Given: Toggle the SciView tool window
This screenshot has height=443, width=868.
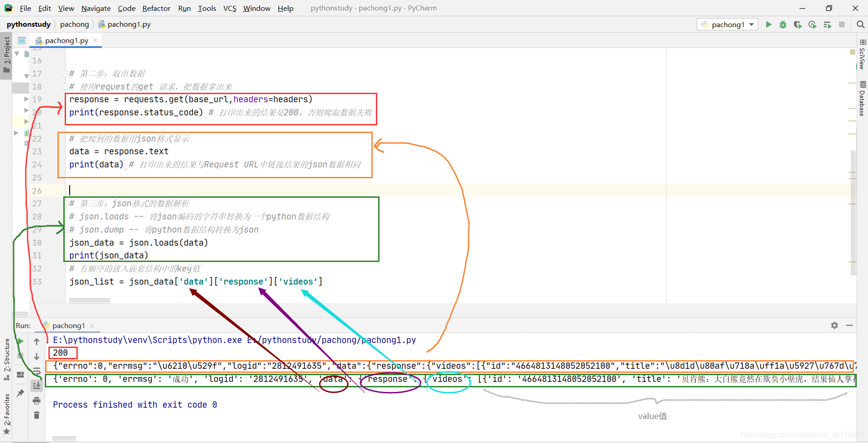Looking at the screenshot, I should point(862,54).
